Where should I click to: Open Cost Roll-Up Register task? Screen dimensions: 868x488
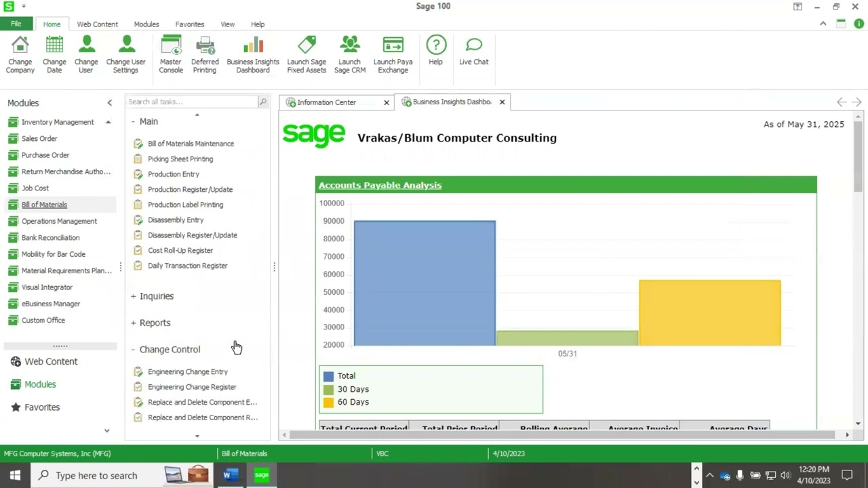coord(180,250)
